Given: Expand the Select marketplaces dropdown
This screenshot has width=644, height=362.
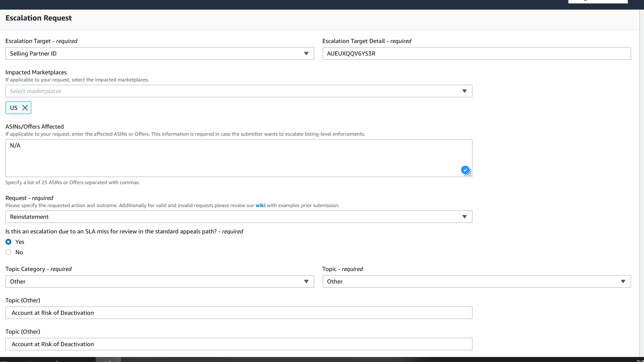Looking at the screenshot, I should 239,91.
